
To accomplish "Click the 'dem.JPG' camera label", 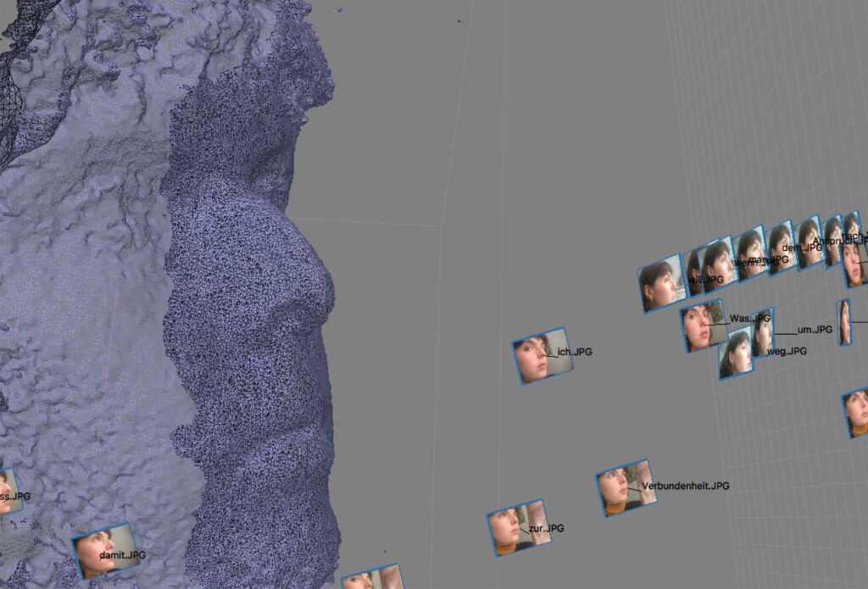I will point(802,247).
